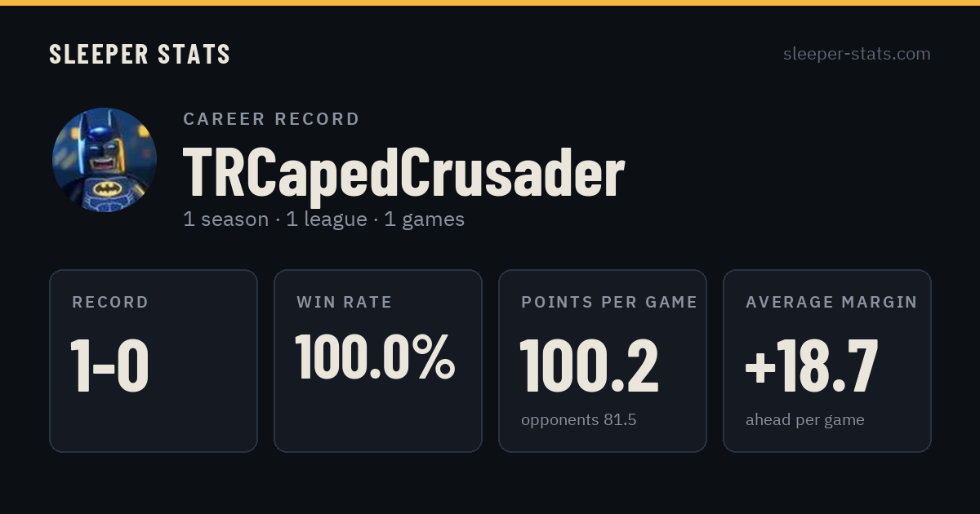Click the orange accent bar at top
This screenshot has height=514, width=980.
coord(490,2)
